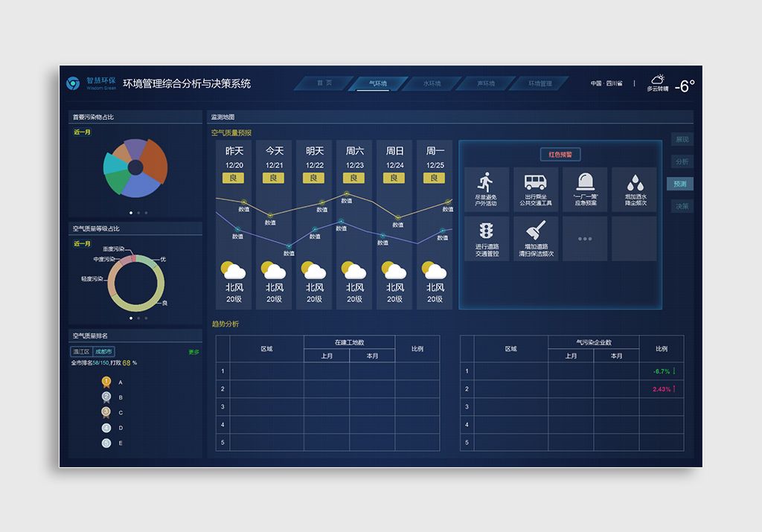Screen dimensions: 762x532
Task: Click the 中国·四川省 location text
Action: coord(606,83)
